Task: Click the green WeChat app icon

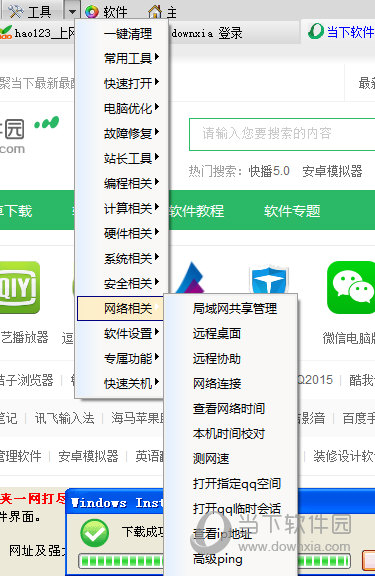Action: coord(351,287)
